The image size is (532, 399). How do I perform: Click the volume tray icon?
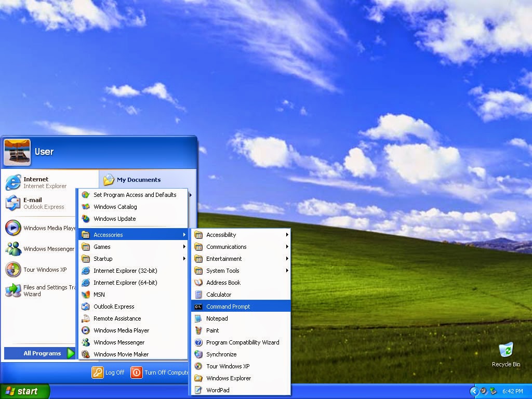(484, 391)
